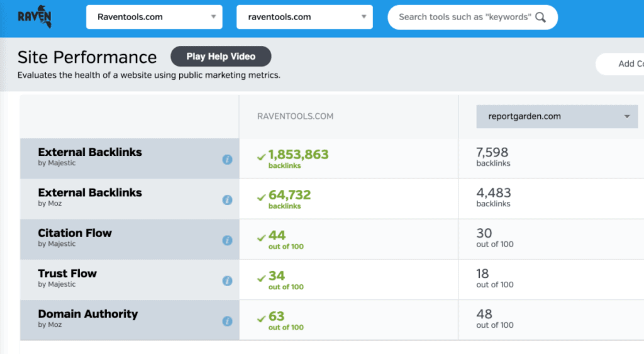
Task: Open the Raventools.com profile dropdown
Action: [153, 17]
